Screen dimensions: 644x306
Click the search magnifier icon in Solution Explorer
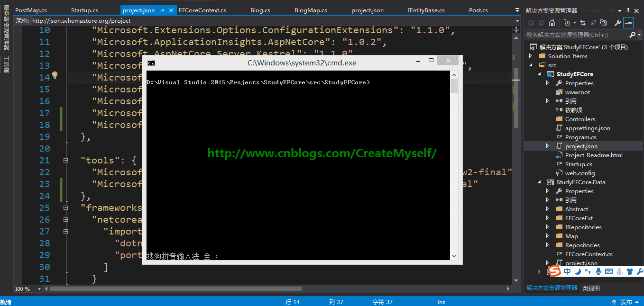tap(632, 35)
